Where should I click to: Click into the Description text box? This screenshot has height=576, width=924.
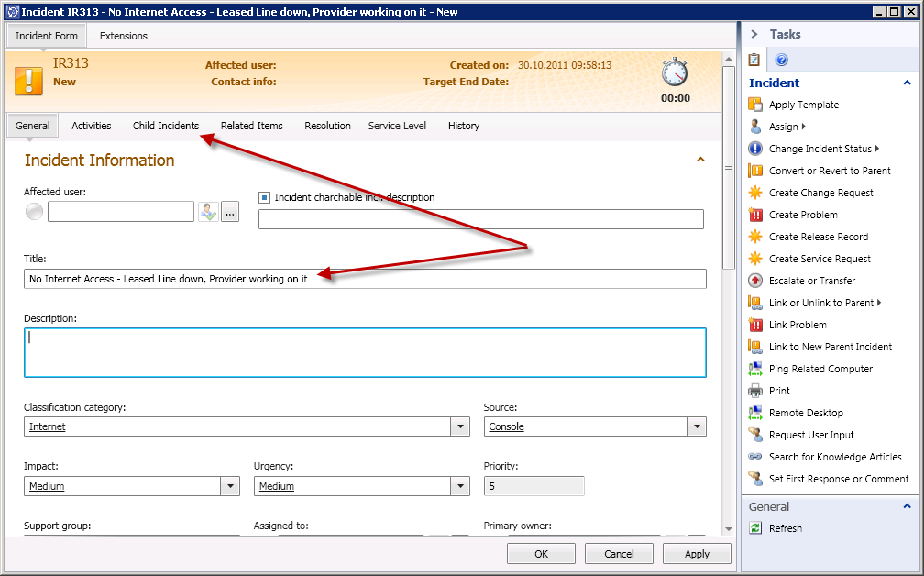(x=365, y=352)
